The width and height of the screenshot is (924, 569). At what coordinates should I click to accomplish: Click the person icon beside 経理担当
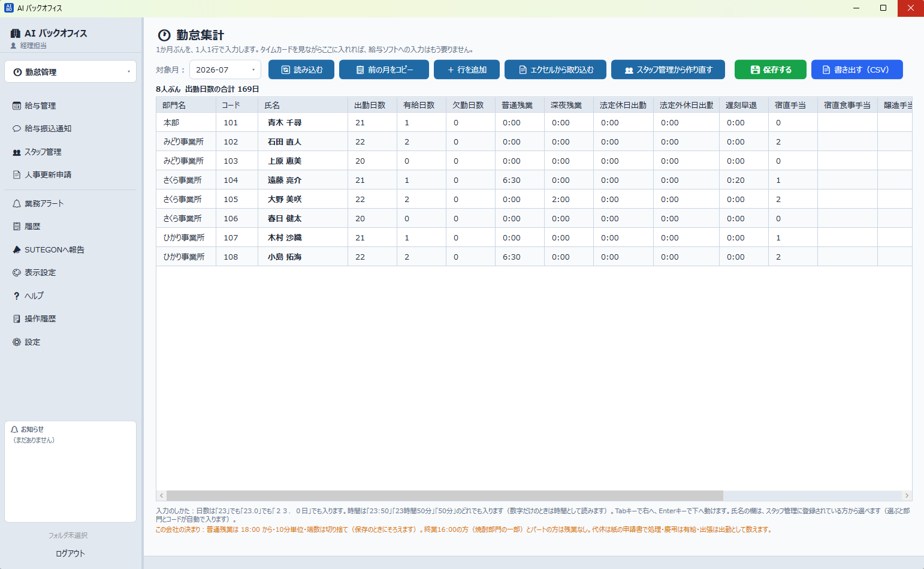click(13, 46)
